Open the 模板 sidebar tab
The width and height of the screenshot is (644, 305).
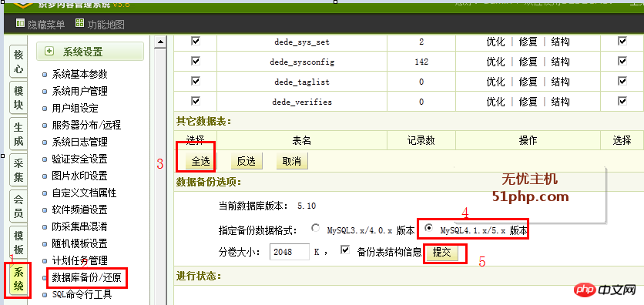(18, 242)
